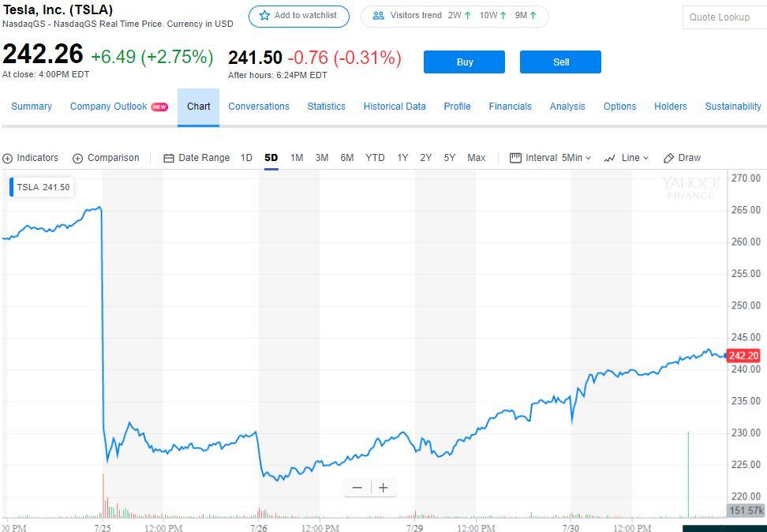Click the Tesla, Inc. (TSLA) title
The height and width of the screenshot is (532, 767).
click(58, 9)
